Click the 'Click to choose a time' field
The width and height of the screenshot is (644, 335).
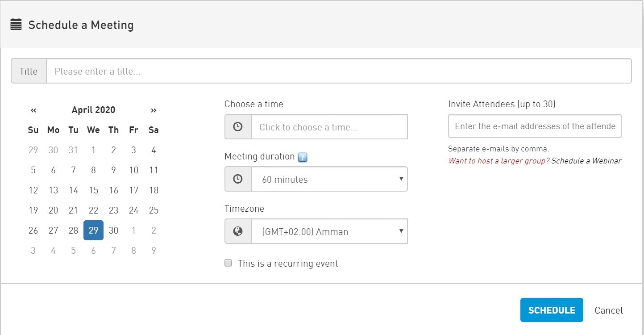click(329, 127)
